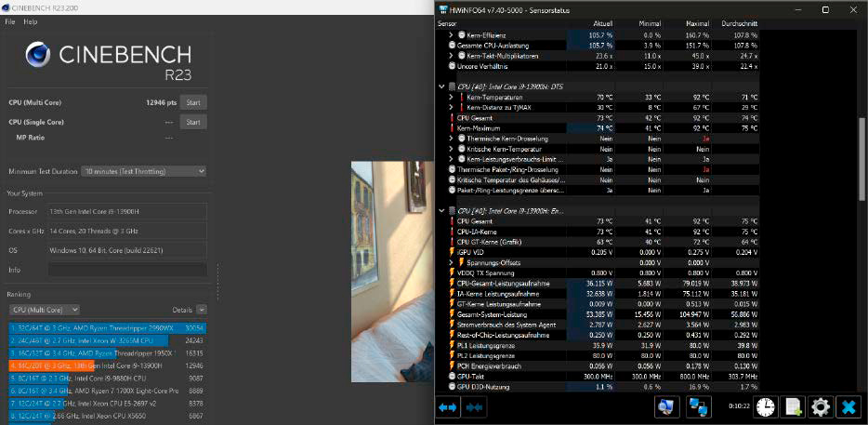The height and width of the screenshot is (425, 868).
Task: Open the Minimum Test Duration dropdown
Action: point(144,172)
